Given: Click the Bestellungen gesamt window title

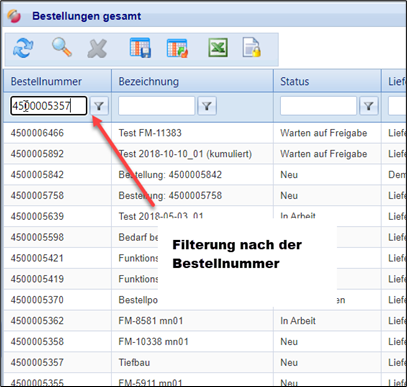Looking at the screenshot, I should point(87,16).
